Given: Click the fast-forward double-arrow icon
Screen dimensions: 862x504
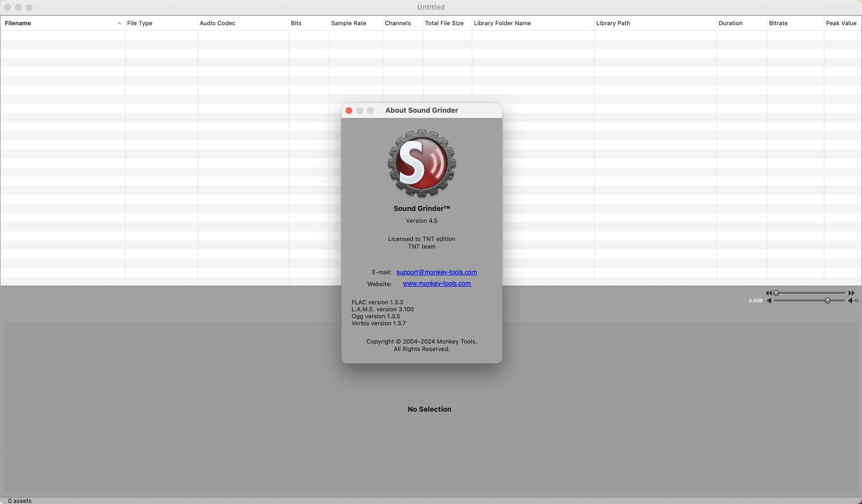Looking at the screenshot, I should (851, 293).
